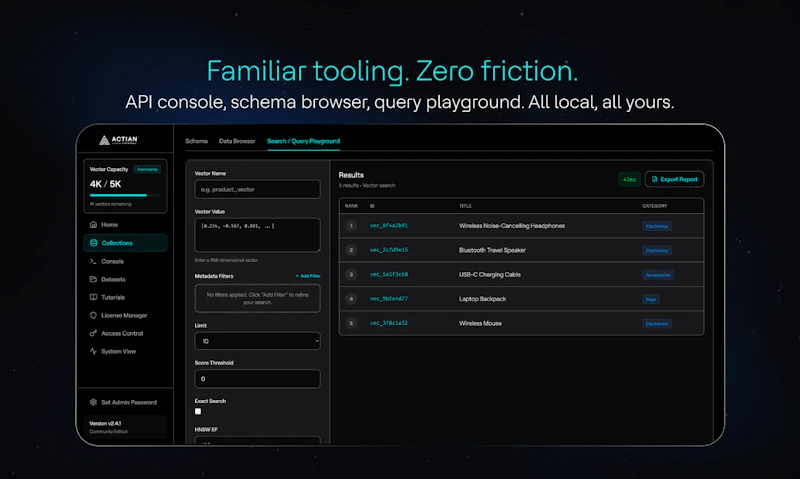Open result ID vec_2c7d9e15
This screenshot has width=800, height=479.
tap(389, 250)
